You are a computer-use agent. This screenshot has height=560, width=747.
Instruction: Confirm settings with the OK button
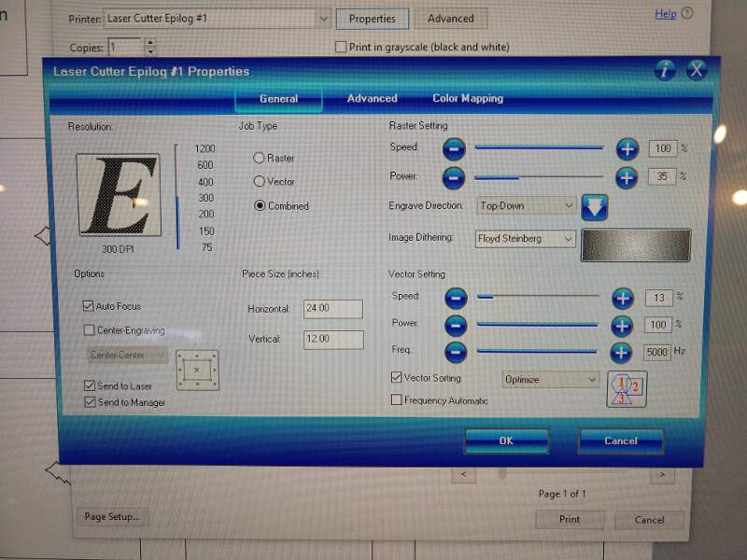pos(506,441)
